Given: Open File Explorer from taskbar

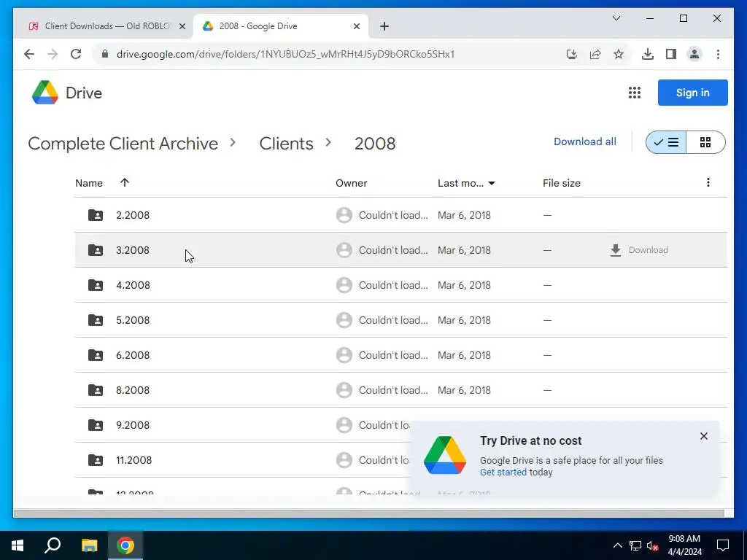Looking at the screenshot, I should point(89,545).
